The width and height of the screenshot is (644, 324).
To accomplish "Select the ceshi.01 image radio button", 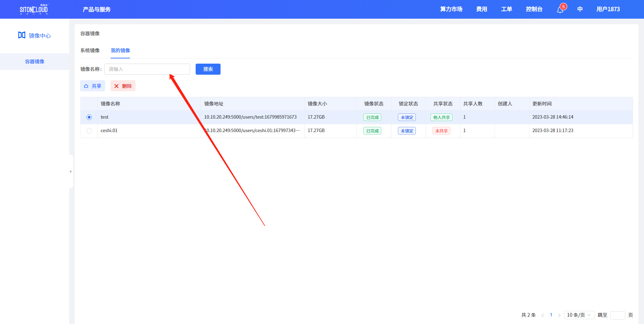I will 89,131.
